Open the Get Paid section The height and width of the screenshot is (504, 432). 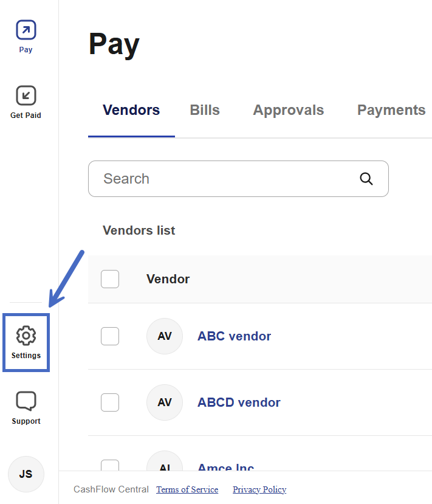[26, 102]
